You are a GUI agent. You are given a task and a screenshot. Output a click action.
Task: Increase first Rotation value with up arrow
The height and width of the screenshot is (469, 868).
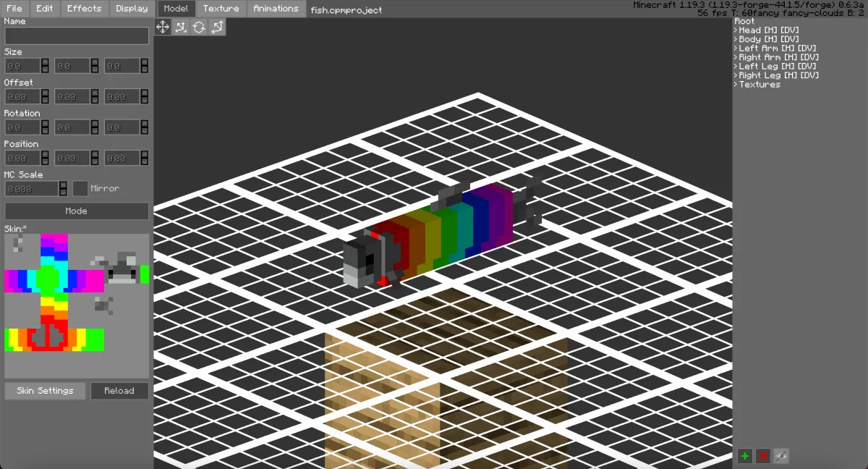(x=45, y=124)
